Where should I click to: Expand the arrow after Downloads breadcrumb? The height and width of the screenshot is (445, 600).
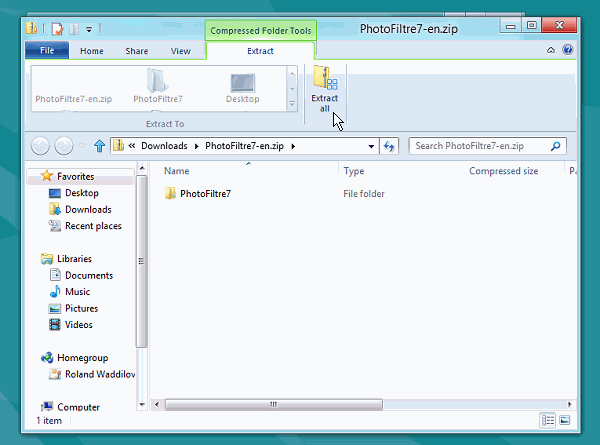(197, 146)
